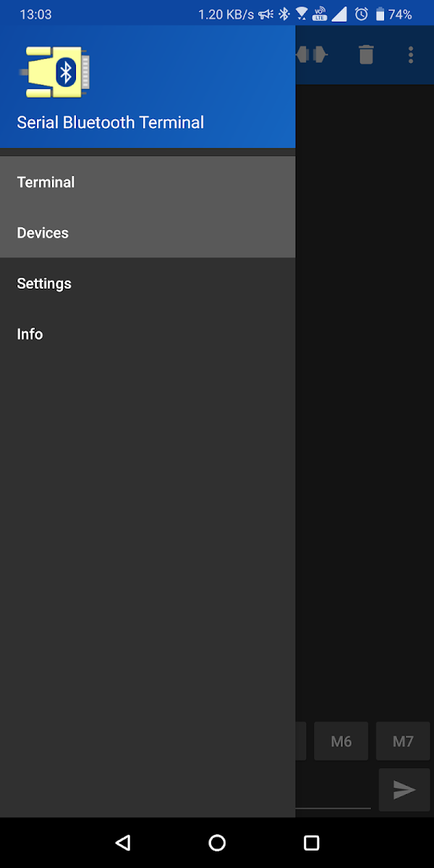Viewport: 434px width, 868px height.
Task: Open the Info page
Action: pos(148,334)
